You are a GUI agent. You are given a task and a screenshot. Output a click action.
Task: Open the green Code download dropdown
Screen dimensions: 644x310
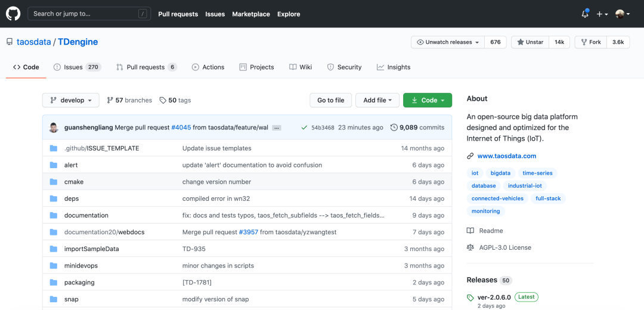click(x=428, y=100)
